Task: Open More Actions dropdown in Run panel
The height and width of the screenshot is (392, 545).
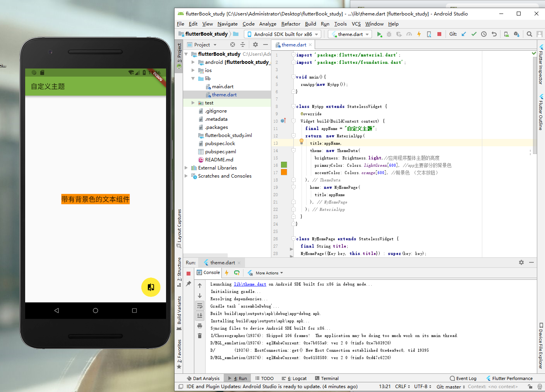Action: point(266,273)
